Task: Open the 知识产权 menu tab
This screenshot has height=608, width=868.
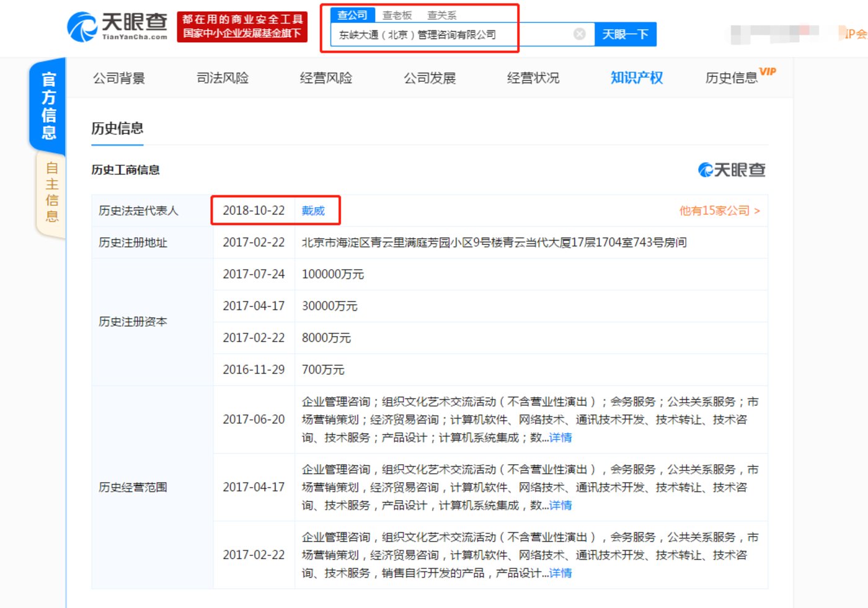Action: [637, 78]
